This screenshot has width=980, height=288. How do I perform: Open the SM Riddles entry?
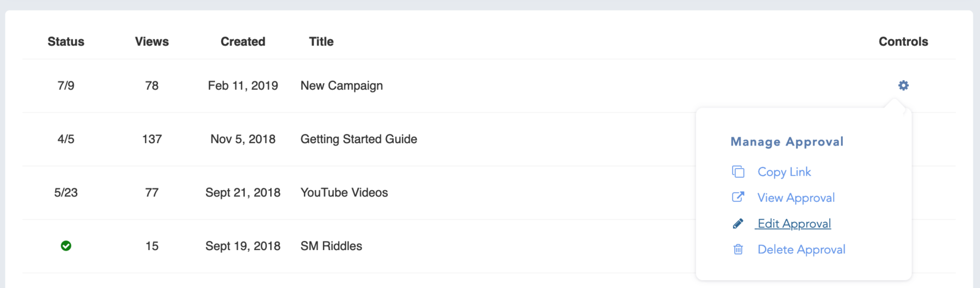pyautogui.click(x=331, y=246)
